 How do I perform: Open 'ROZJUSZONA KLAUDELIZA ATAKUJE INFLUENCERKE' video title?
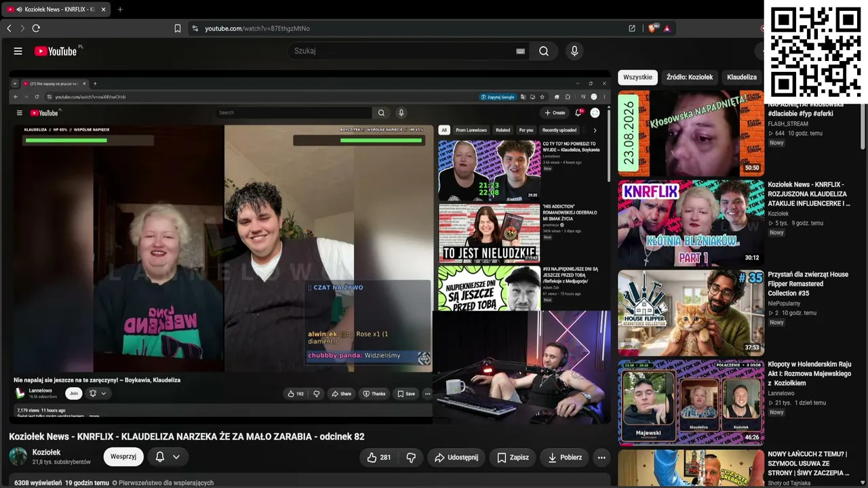[809, 194]
